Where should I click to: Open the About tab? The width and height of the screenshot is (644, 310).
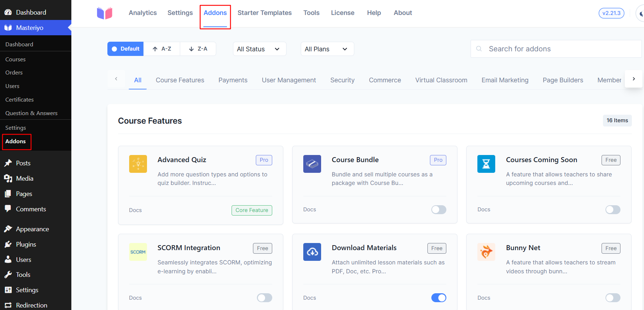[x=403, y=13]
